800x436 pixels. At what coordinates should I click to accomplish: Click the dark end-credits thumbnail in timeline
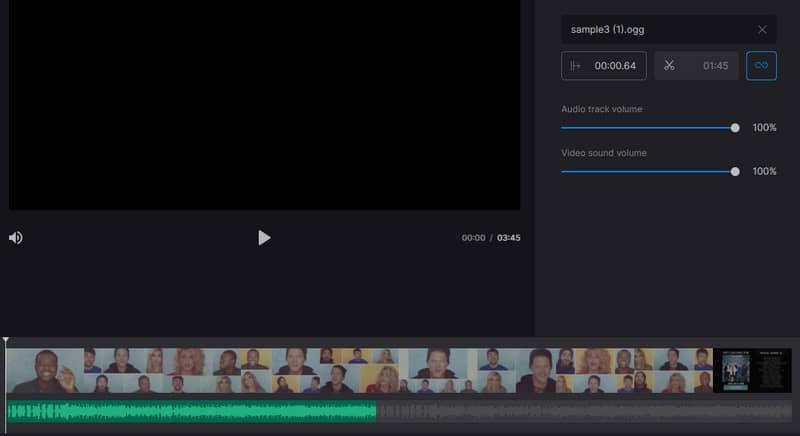tap(752, 370)
